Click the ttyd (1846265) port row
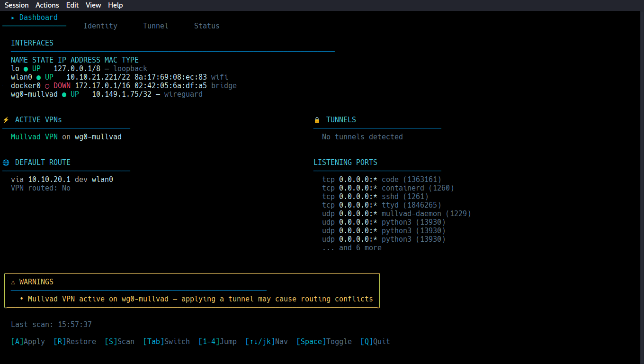 pyautogui.click(x=382, y=205)
